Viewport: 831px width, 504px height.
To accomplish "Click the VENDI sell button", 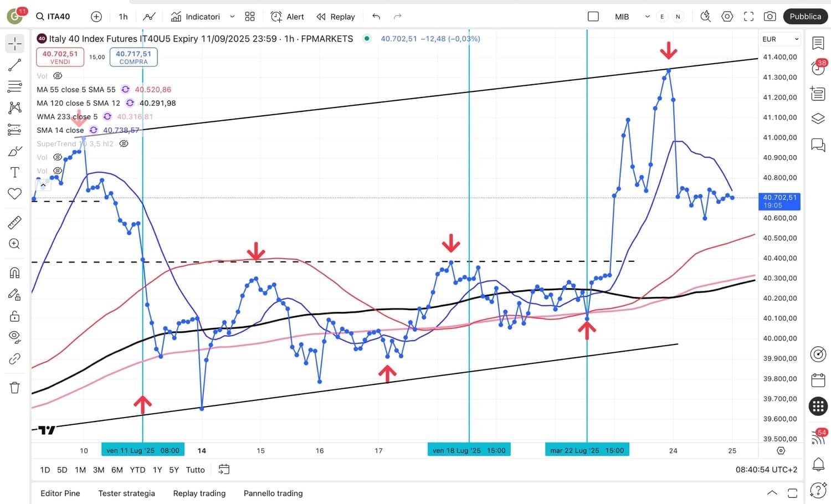I will coord(60,57).
